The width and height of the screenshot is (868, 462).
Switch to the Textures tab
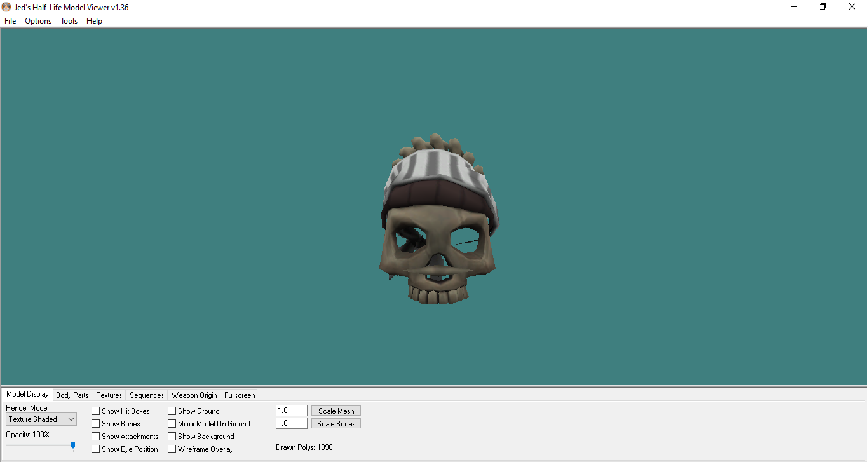click(x=109, y=395)
